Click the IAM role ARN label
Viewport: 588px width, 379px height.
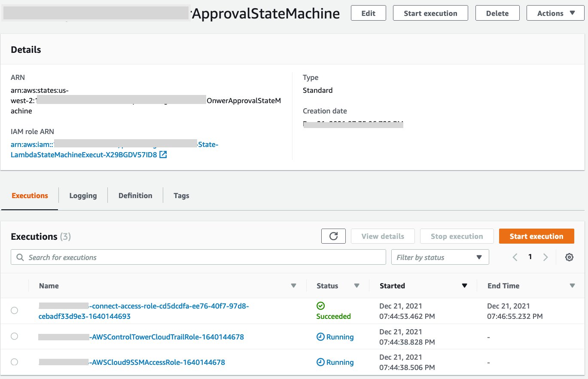click(32, 131)
